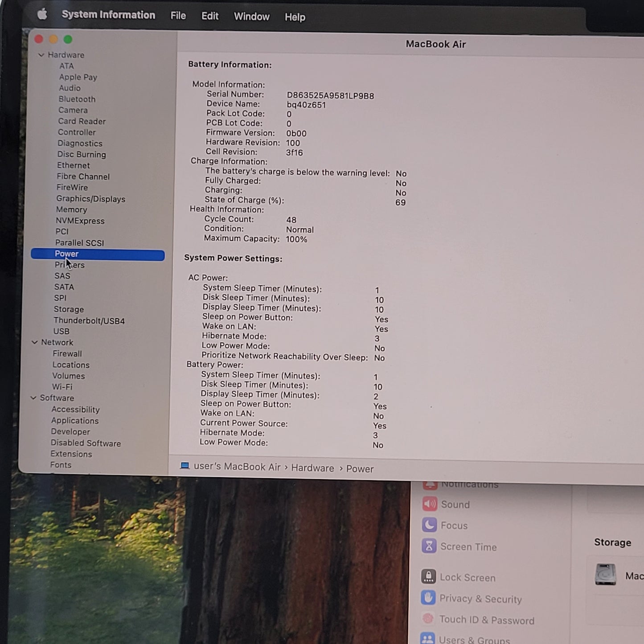The height and width of the screenshot is (644, 644).
Task: Click the green zoom window button
Action: pos(68,40)
